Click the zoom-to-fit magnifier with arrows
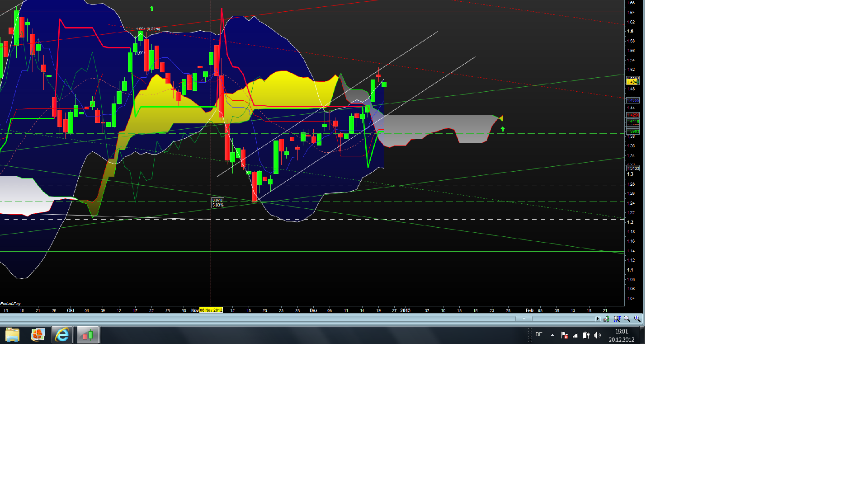 617,319
